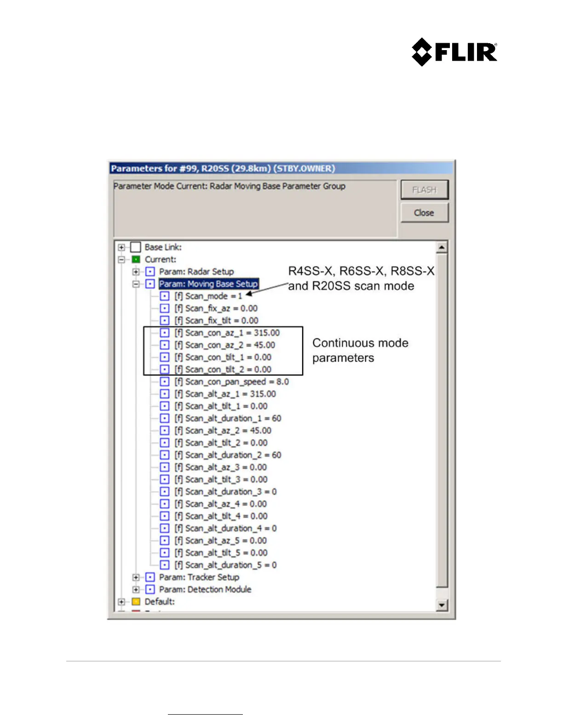This screenshot has height=728, width=563.
Task: Click the scrollbar up arrow
Action: (442, 247)
